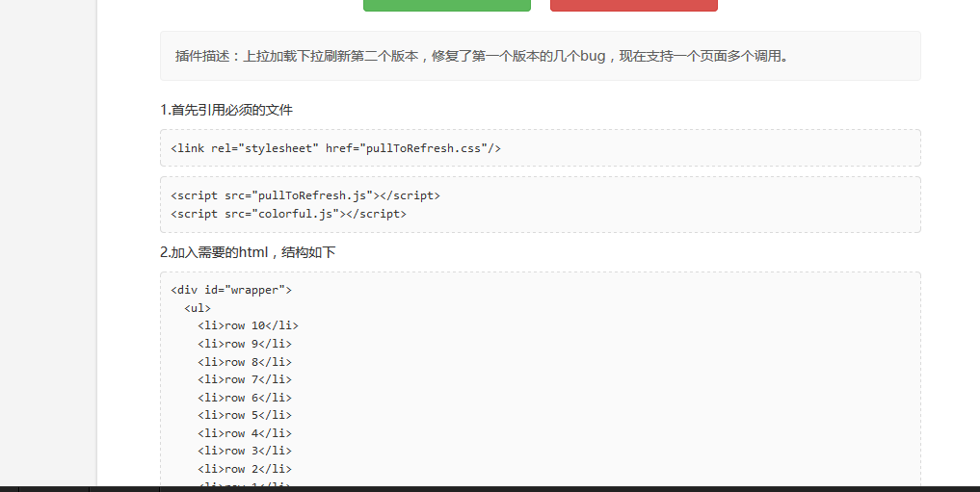
Task: Click the script src="pullToRefresh.js" code line
Action: pos(305,195)
